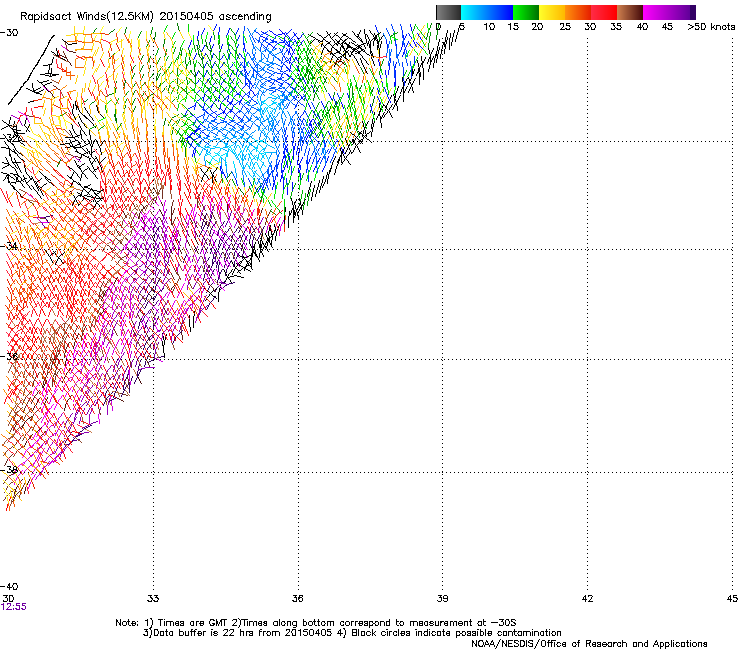Click the '35' legend scale label
The width and height of the screenshot is (740, 650).
(616, 27)
